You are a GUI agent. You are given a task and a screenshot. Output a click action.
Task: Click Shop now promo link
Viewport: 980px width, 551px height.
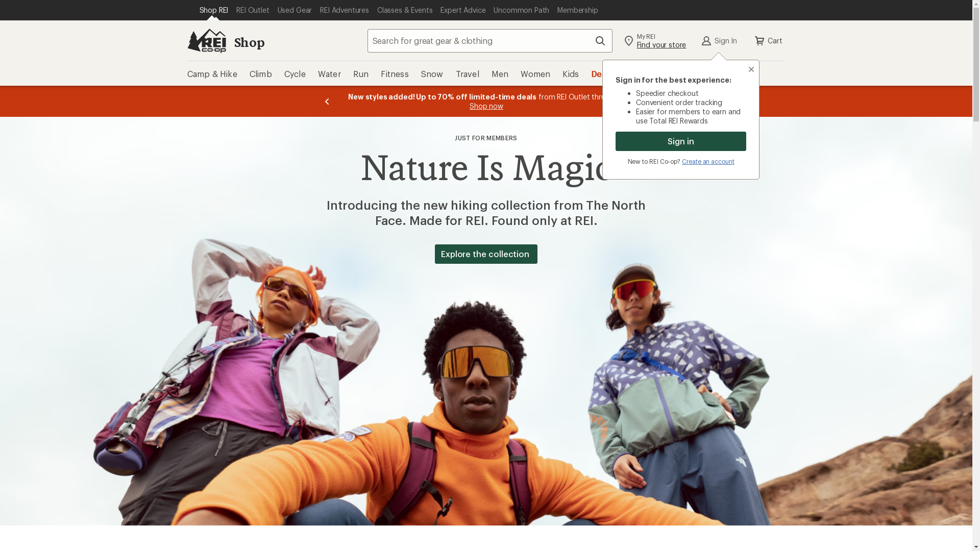(486, 106)
